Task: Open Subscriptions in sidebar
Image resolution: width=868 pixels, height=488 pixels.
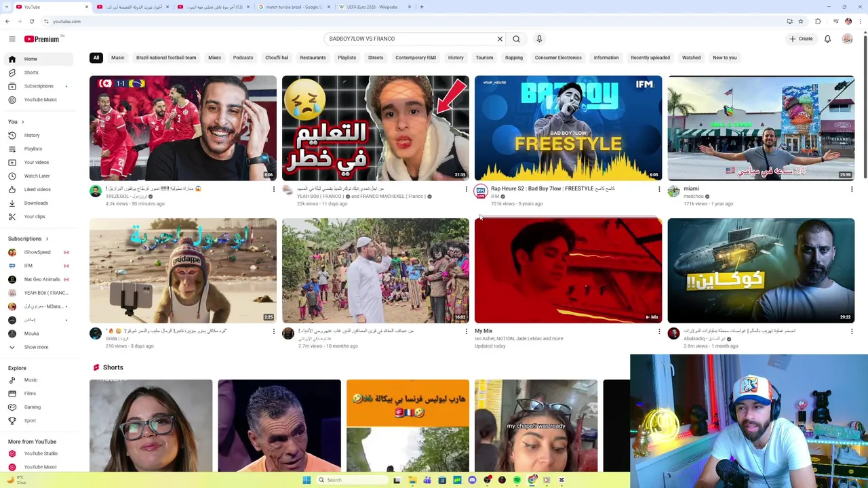Action: pyautogui.click(x=37, y=86)
